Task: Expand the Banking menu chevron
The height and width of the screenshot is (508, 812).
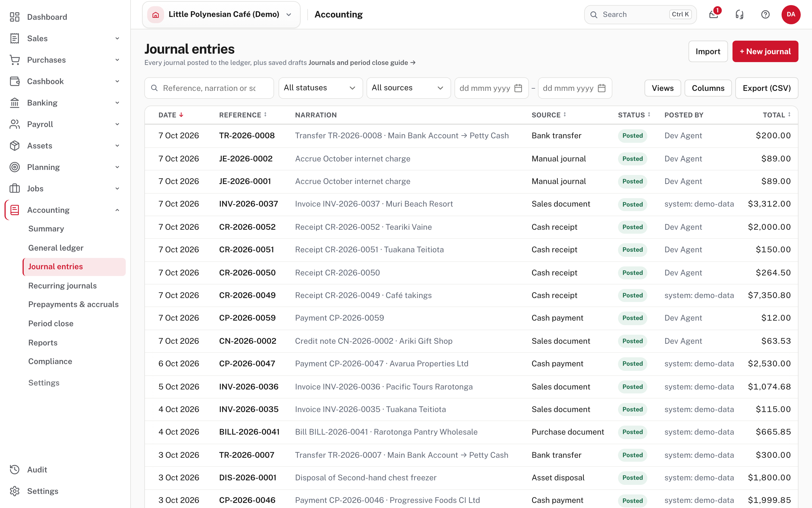Action: 117,103
